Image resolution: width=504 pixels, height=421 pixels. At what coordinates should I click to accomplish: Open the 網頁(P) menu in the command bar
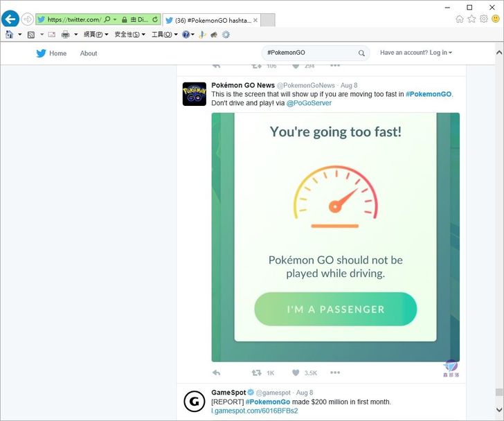pos(96,35)
